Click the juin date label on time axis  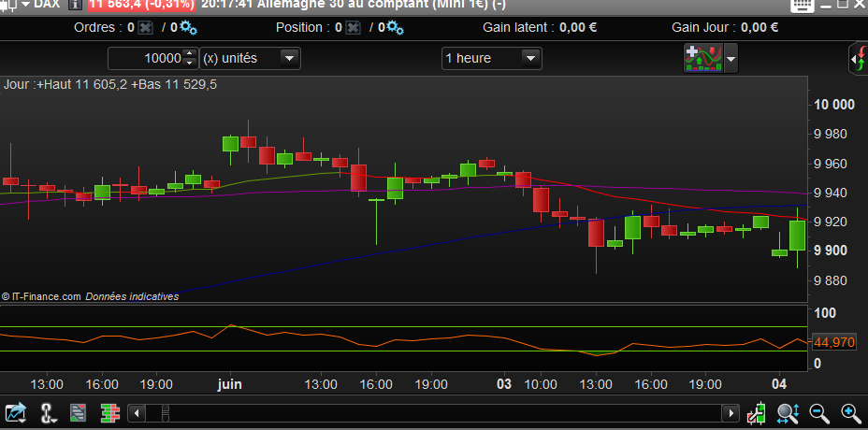point(230,384)
